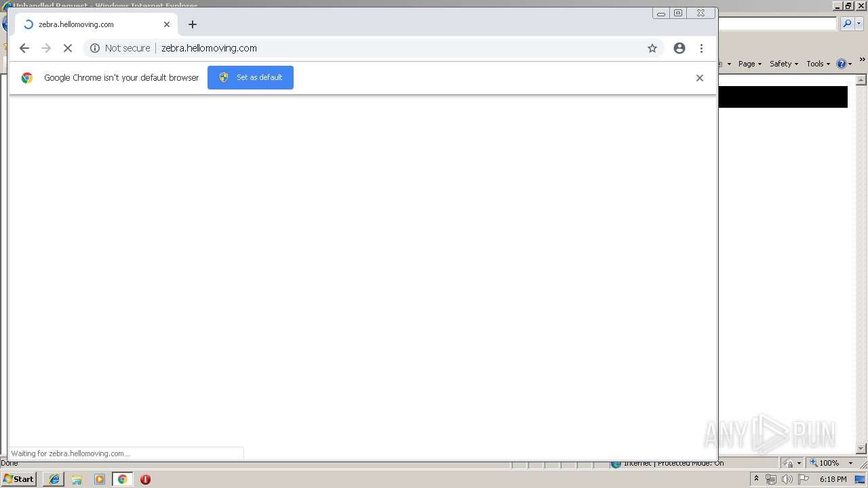Viewport: 868px width, 488px height.
Task: Click the red Opera icon in taskbar
Action: [x=145, y=479]
